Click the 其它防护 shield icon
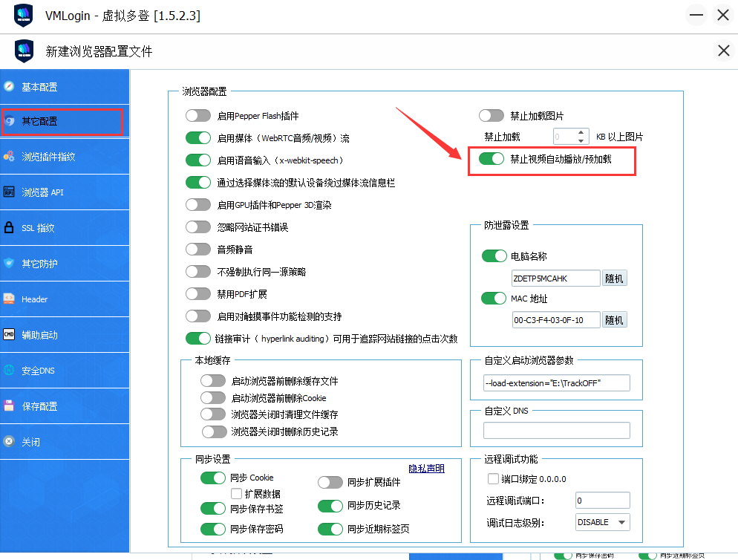This screenshot has height=560, width=738. click(9, 263)
